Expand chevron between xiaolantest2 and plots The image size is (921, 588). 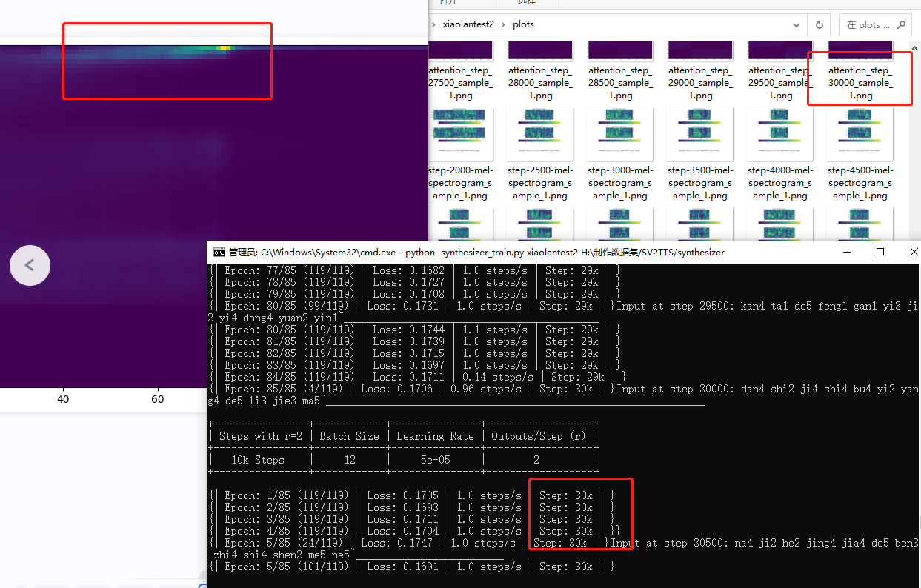pyautogui.click(x=505, y=24)
